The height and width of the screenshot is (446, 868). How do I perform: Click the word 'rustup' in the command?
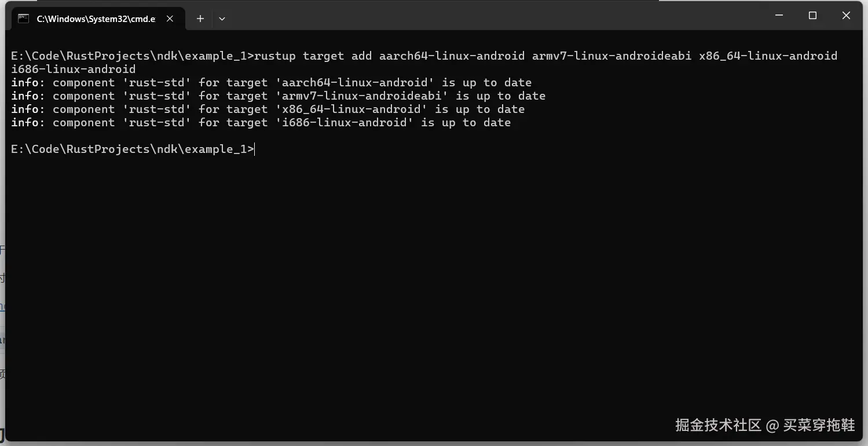[275, 56]
